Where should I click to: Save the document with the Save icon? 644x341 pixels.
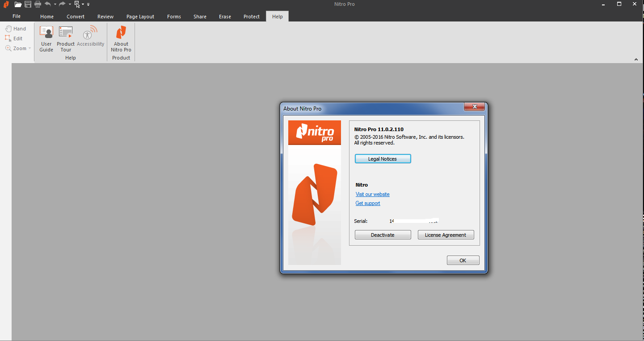coord(28,4)
